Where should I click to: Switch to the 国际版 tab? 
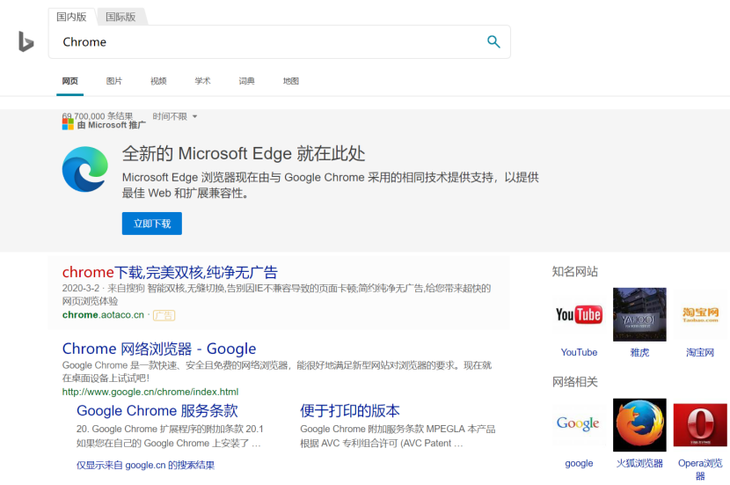pyautogui.click(x=121, y=17)
